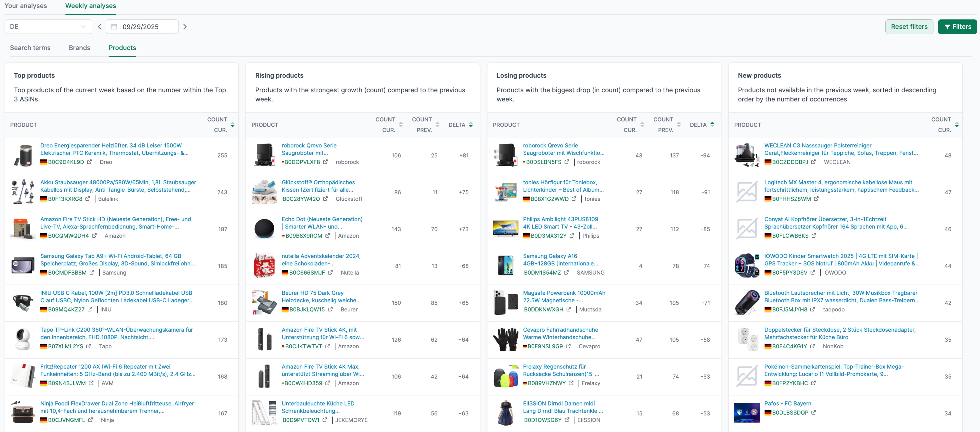Click the Reset filters button
This screenshot has width=980, height=432.
click(909, 27)
